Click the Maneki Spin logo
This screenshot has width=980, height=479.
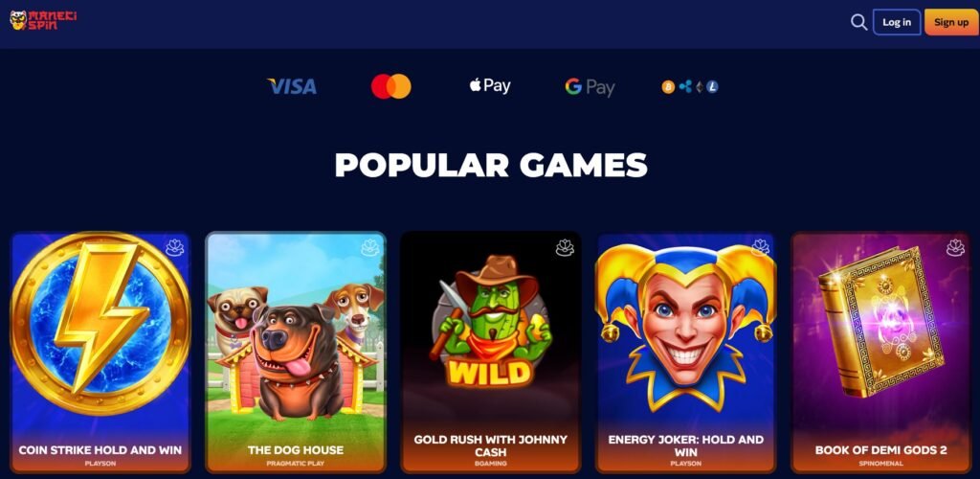coord(43,21)
